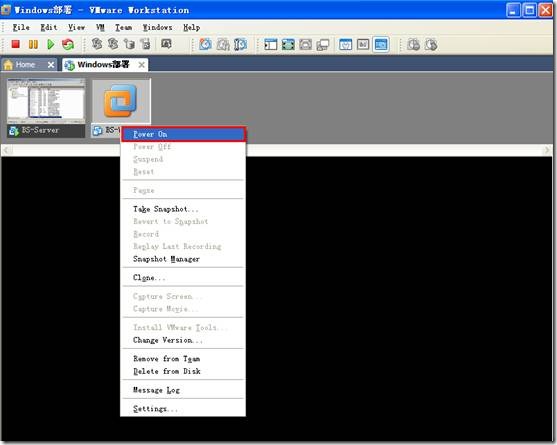557x445 pixels.
Task: Toggle the sidebar view toolbar icon
Action: tap(271, 44)
